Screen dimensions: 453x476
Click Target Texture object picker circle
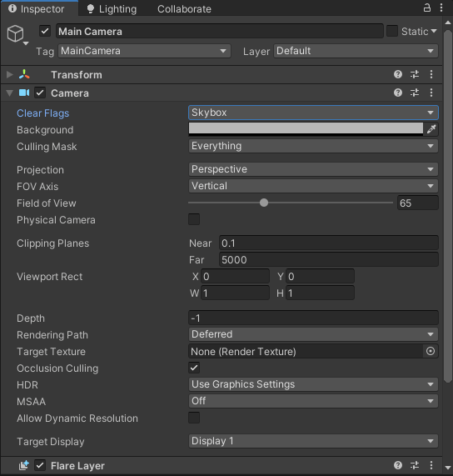pyautogui.click(x=431, y=351)
